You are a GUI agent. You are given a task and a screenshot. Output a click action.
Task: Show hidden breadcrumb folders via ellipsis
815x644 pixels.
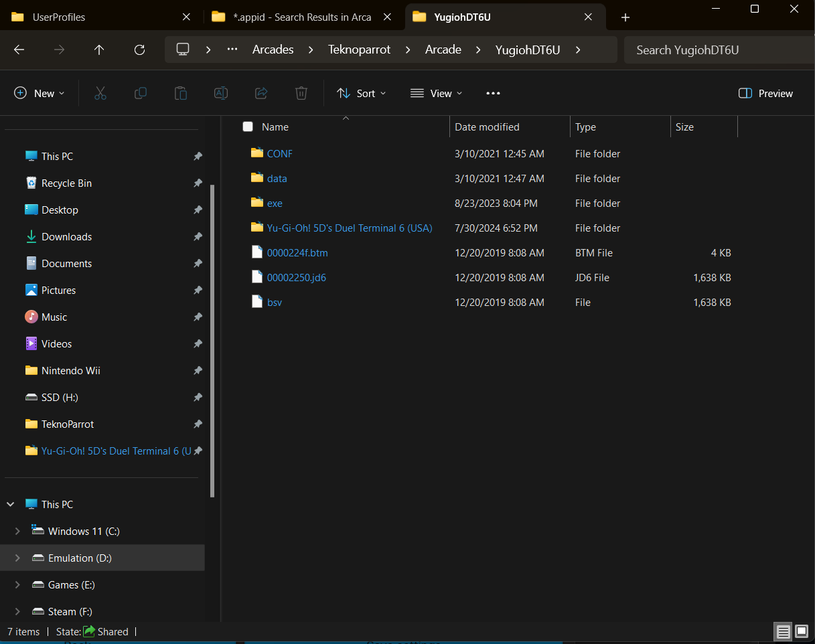tap(232, 50)
